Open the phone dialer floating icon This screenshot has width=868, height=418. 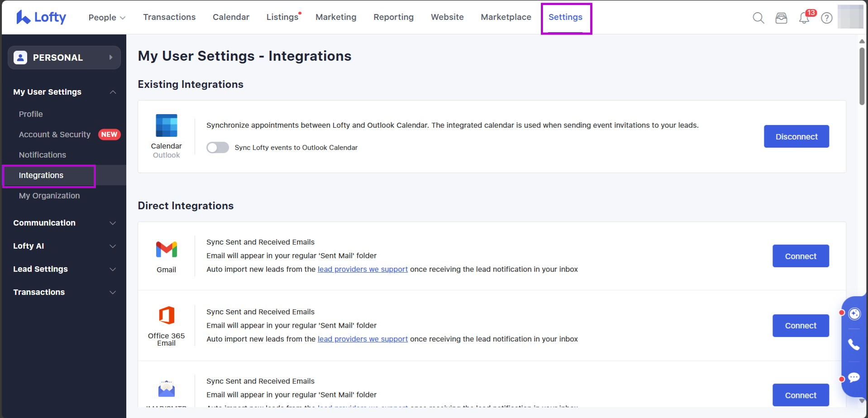click(854, 345)
